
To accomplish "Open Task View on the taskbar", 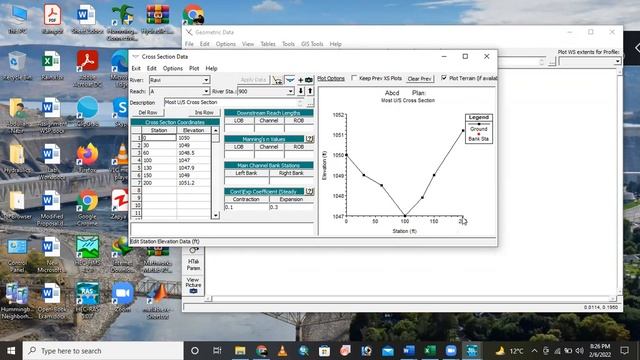I will [217, 351].
